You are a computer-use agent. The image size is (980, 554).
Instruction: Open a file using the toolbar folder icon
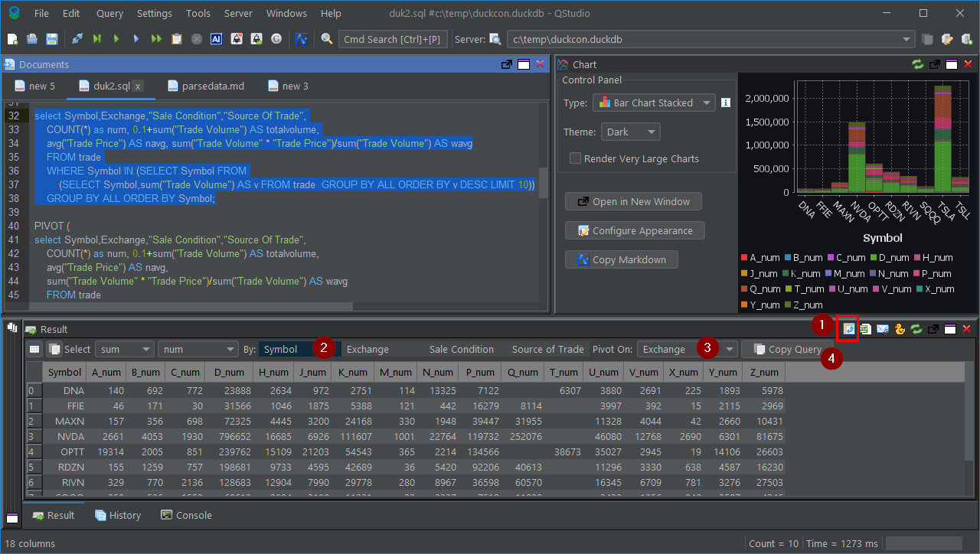[32, 39]
